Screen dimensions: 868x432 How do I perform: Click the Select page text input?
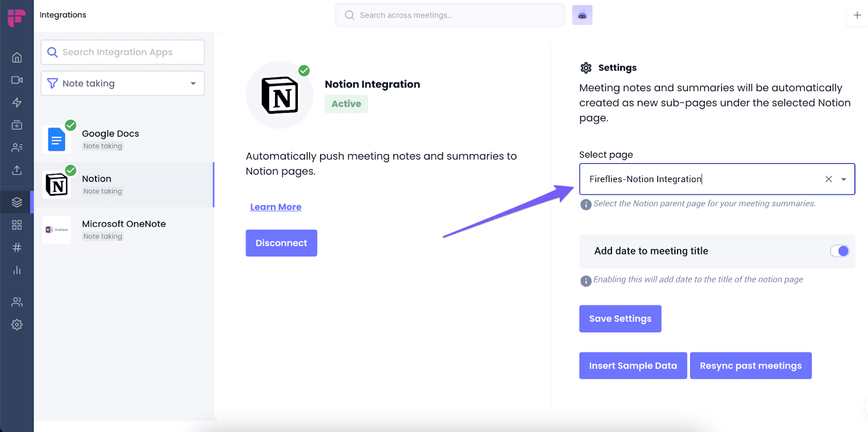717,179
